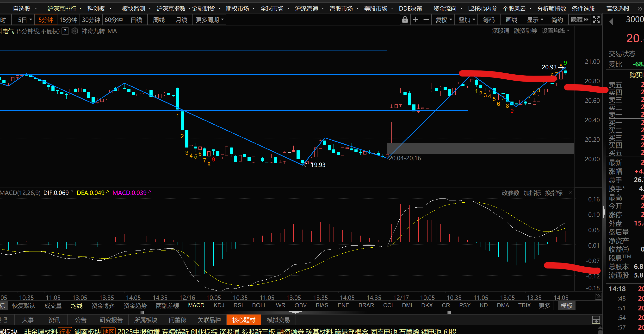Click the lock icon in chart toolbar
Viewport: 644px width, 334px height.
[405, 19]
